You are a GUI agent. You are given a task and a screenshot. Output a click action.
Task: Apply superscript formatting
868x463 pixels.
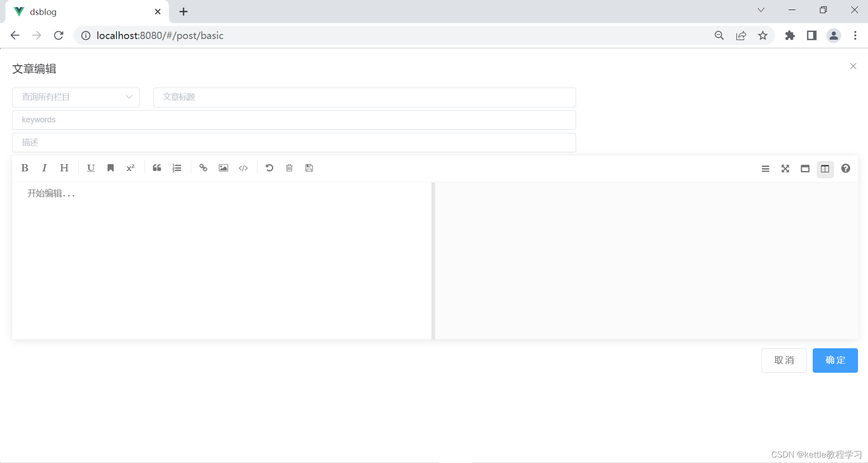click(x=131, y=168)
